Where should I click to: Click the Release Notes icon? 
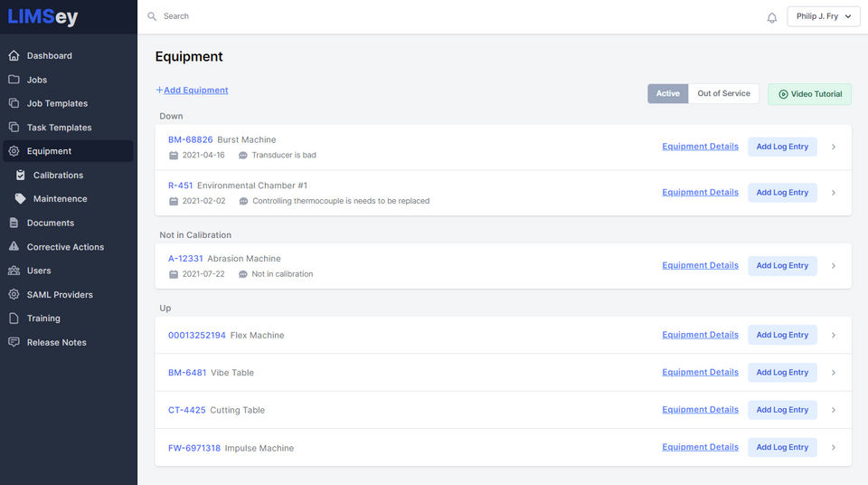pyautogui.click(x=14, y=342)
